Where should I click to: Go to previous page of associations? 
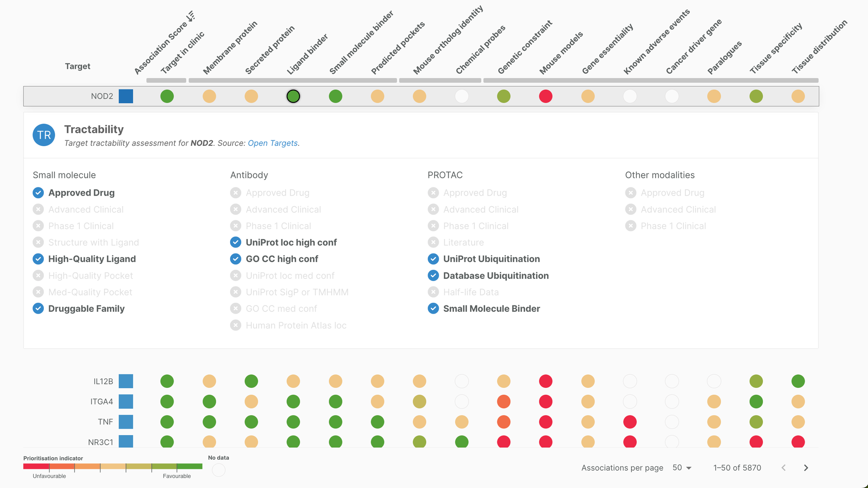click(x=783, y=468)
